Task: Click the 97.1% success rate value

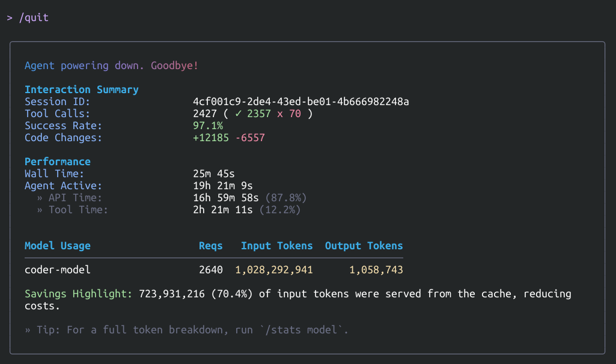Action: (208, 126)
